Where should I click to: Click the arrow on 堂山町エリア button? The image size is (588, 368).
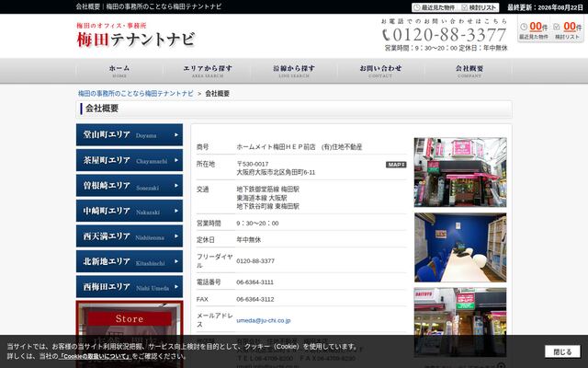(x=176, y=135)
